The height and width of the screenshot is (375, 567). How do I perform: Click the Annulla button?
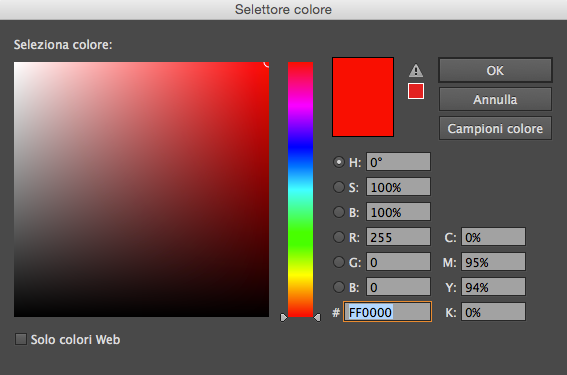pos(495,99)
